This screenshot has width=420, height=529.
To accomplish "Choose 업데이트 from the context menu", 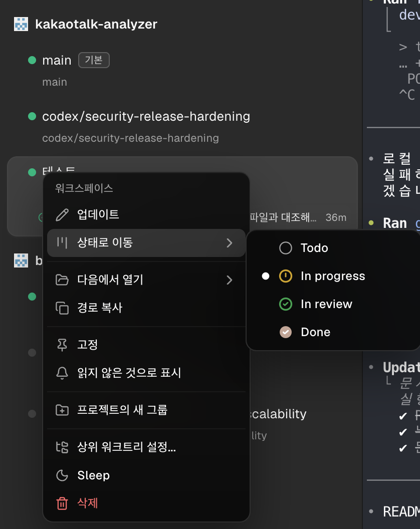I will 146,215.
